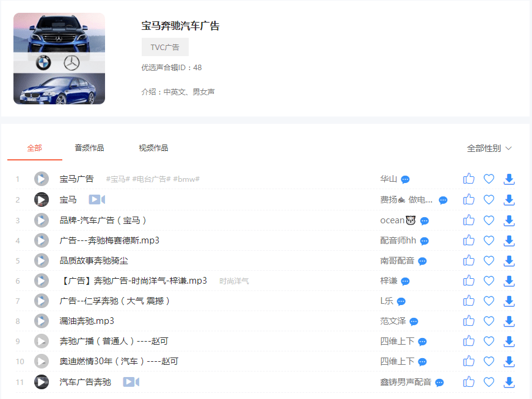Play 奥迪燃情30年 track
Image resolution: width=532 pixels, height=399 pixels.
(x=42, y=361)
